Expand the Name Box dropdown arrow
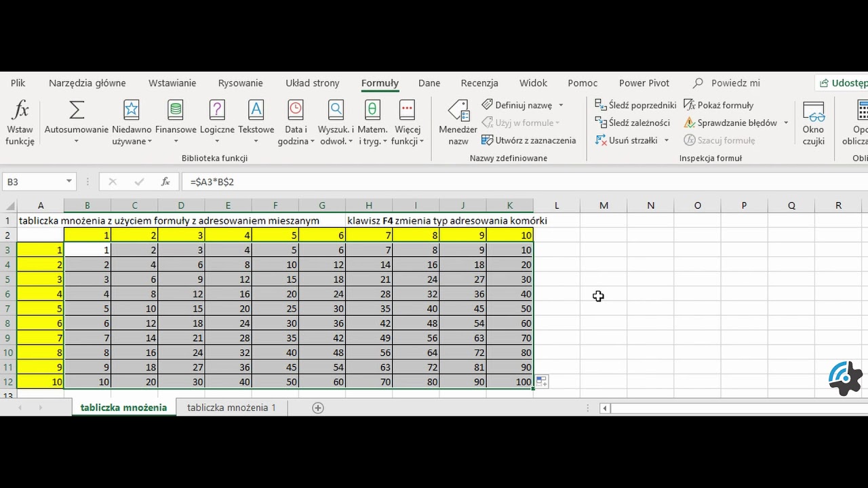Image resolution: width=868 pixels, height=488 pixels. [69, 182]
